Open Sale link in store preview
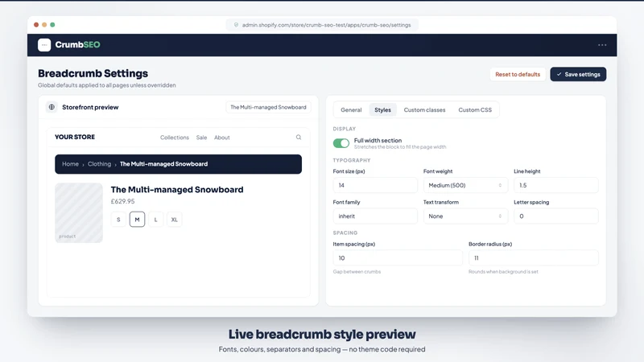The width and height of the screenshot is (644, 362). (202, 138)
